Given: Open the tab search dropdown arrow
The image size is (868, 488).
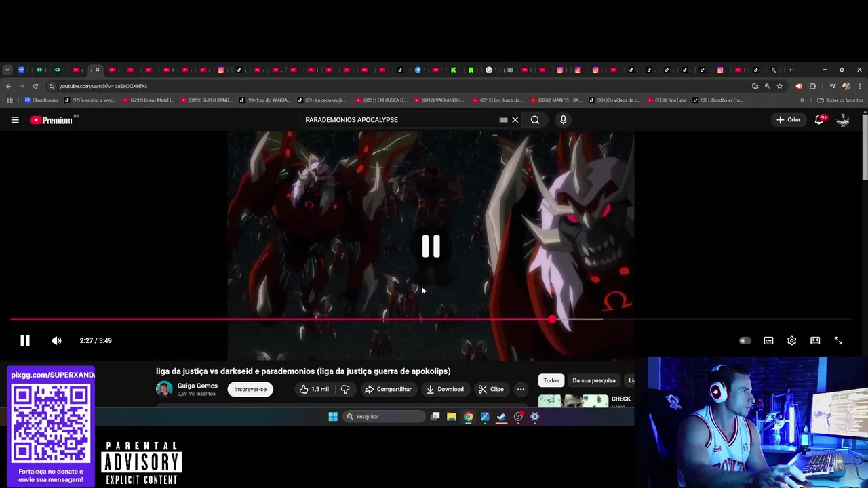Looking at the screenshot, I should (7, 70).
